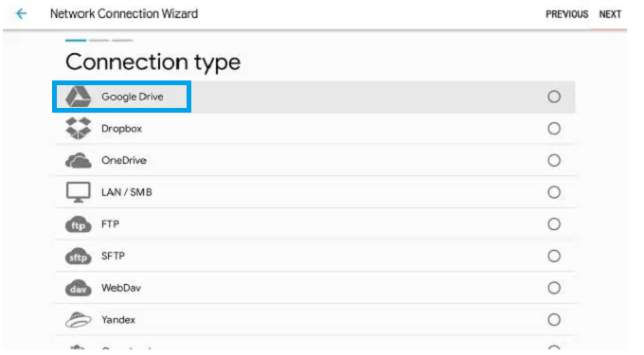The image size is (644, 355).
Task: Select the Google Drive radio button
Action: pyautogui.click(x=554, y=97)
